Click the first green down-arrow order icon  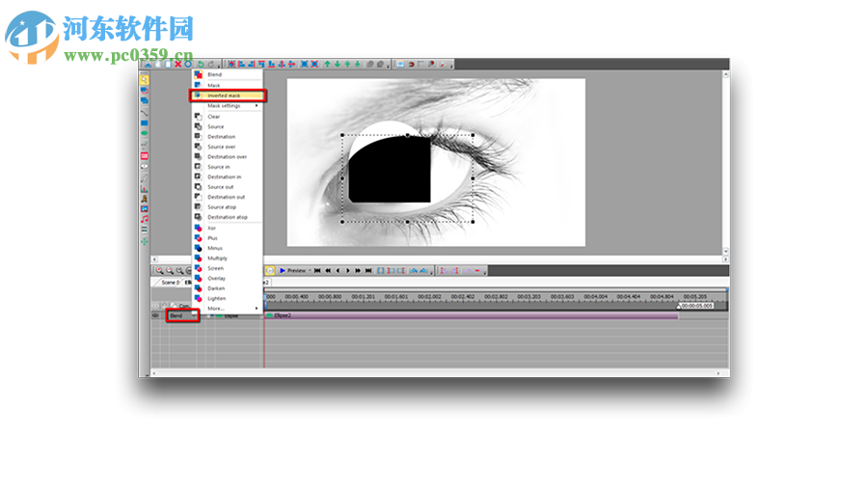pyautogui.click(x=338, y=65)
